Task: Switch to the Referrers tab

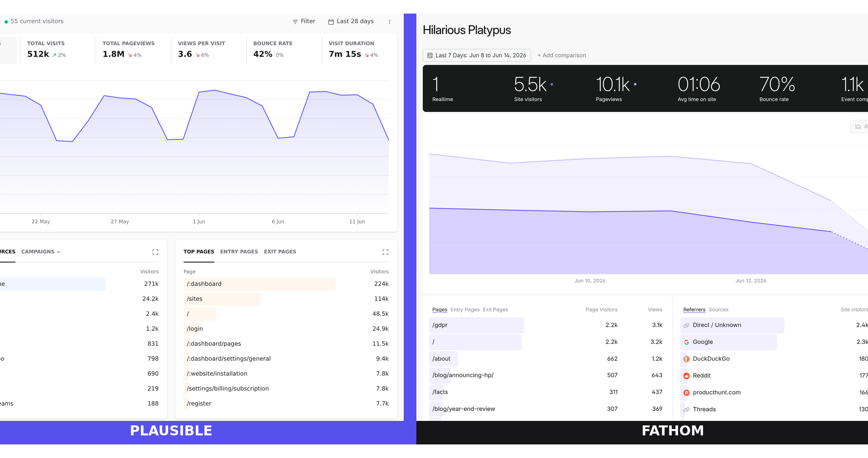Action: pos(694,310)
